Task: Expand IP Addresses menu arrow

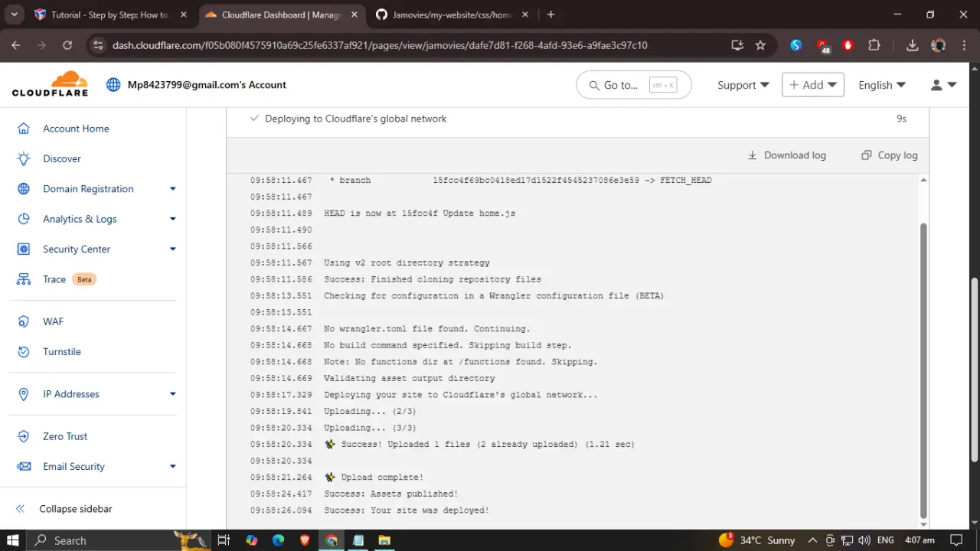Action: (173, 394)
